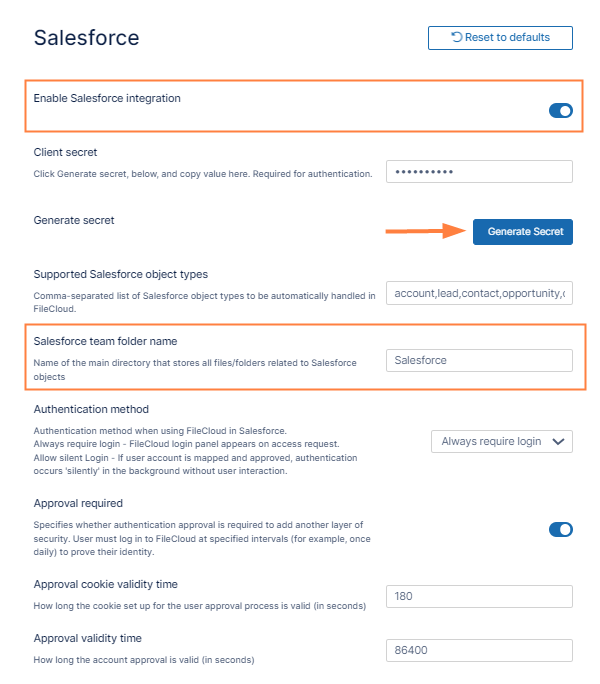Switch off the Approval required toggle
Viewport: 600px width, 684px height.
(x=560, y=529)
